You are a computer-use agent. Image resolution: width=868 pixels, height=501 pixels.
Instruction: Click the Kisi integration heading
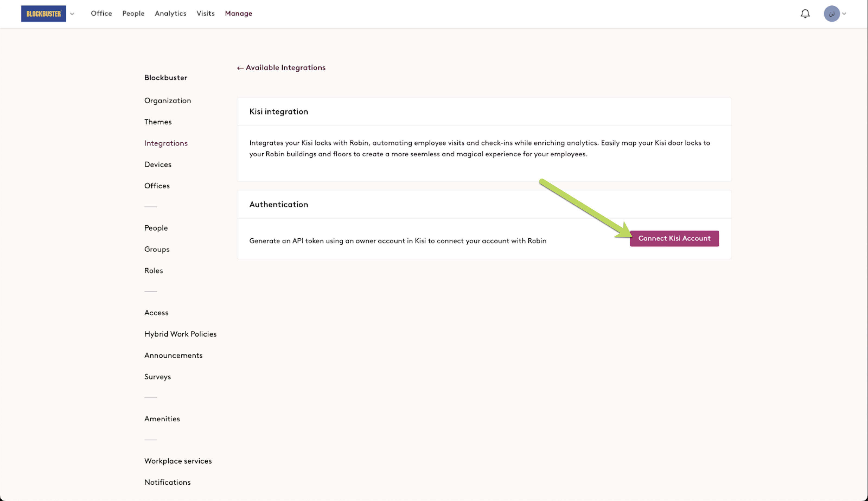279,112
